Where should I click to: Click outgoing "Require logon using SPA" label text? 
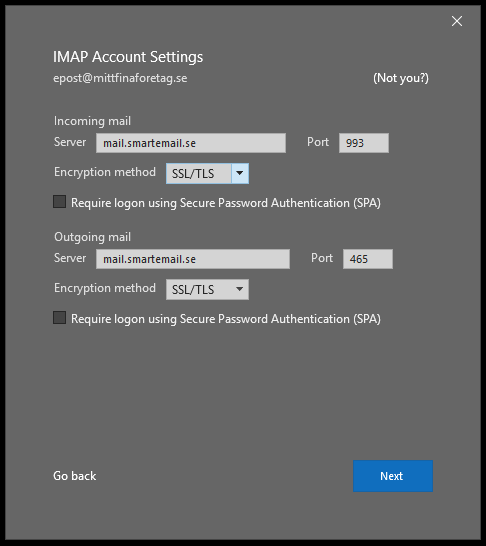pyautogui.click(x=226, y=319)
